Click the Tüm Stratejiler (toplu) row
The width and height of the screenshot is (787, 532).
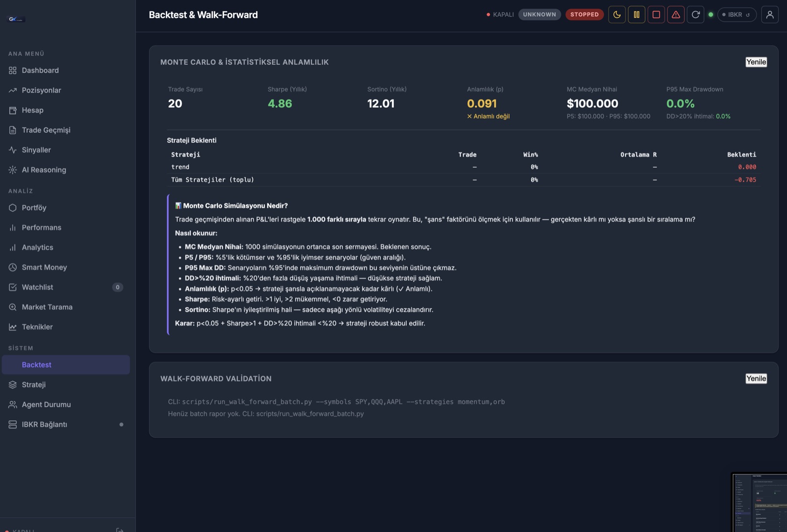tap(464, 180)
